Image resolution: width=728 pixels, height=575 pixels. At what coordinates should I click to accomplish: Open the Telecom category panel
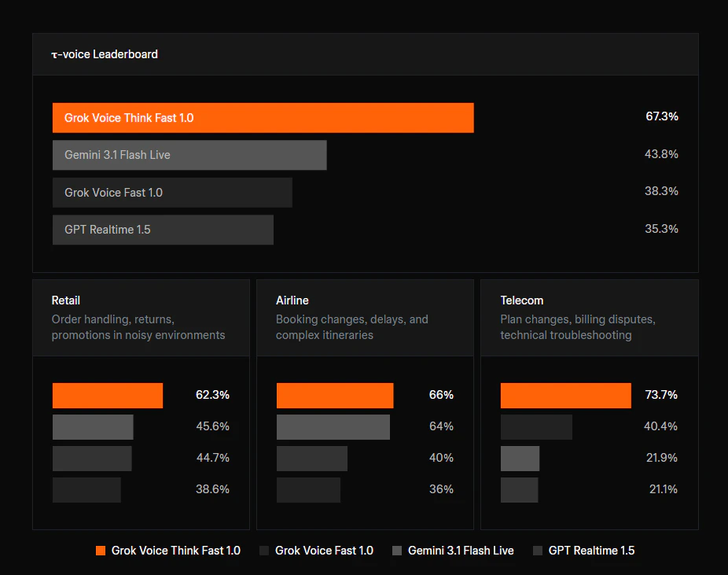point(589,317)
